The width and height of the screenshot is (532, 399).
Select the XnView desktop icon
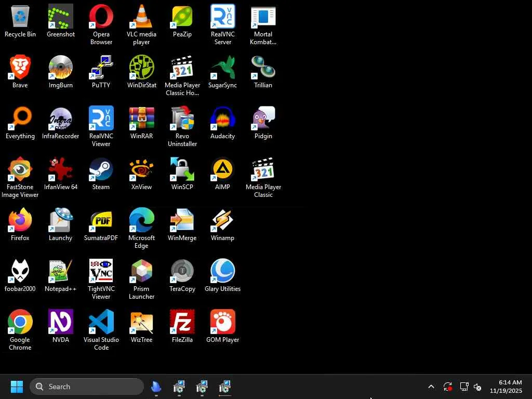[141, 169]
